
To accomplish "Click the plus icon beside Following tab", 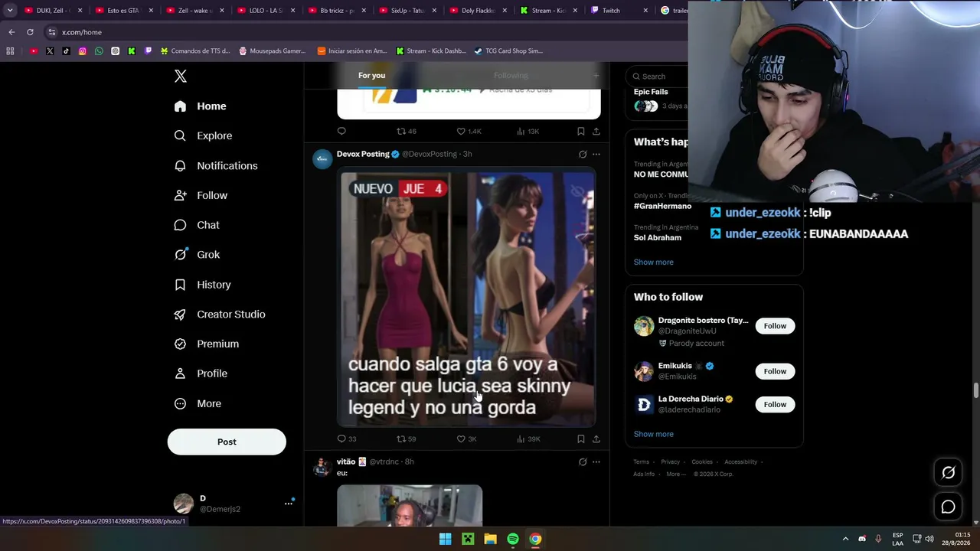I will 596,75.
